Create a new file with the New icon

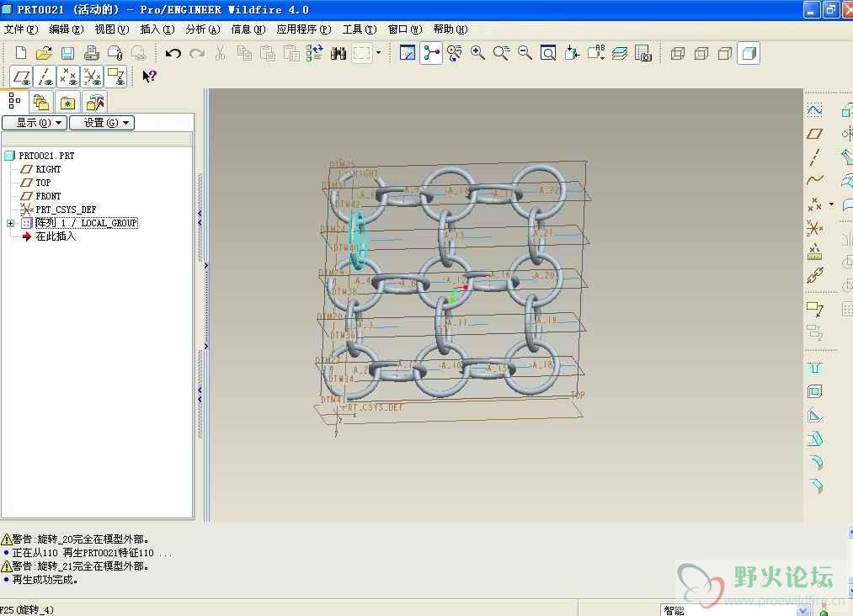point(21,53)
